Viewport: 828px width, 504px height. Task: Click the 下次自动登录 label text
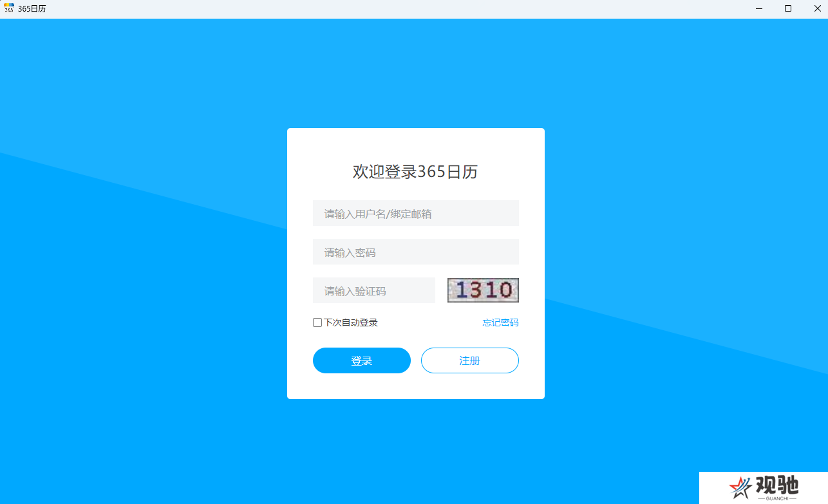pos(351,322)
